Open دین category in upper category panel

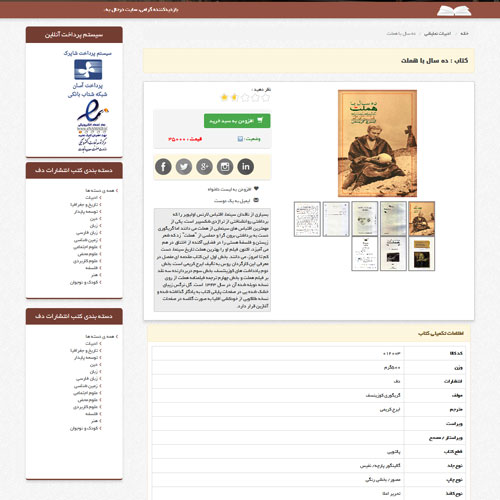(94, 219)
